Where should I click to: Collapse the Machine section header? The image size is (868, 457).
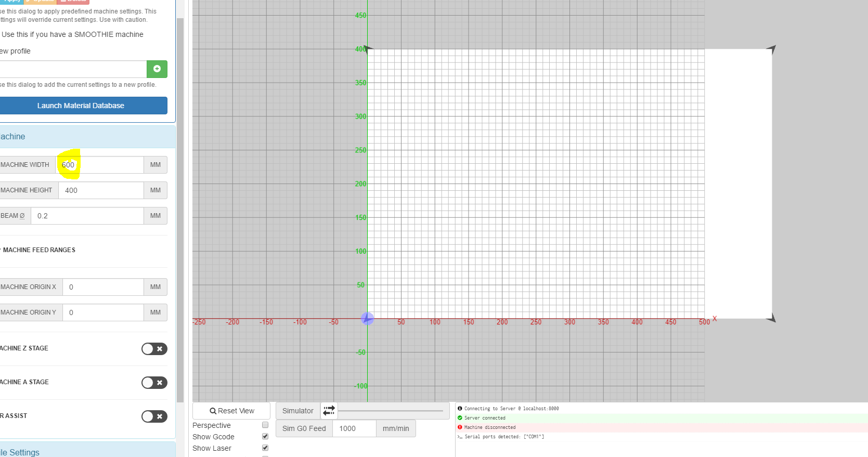(83, 137)
